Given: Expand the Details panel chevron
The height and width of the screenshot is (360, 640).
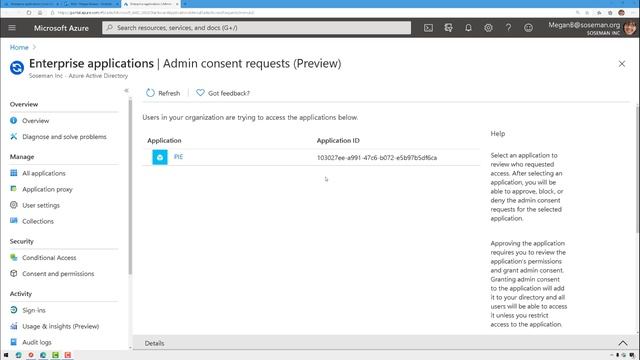Looking at the screenshot, I should (623, 343).
